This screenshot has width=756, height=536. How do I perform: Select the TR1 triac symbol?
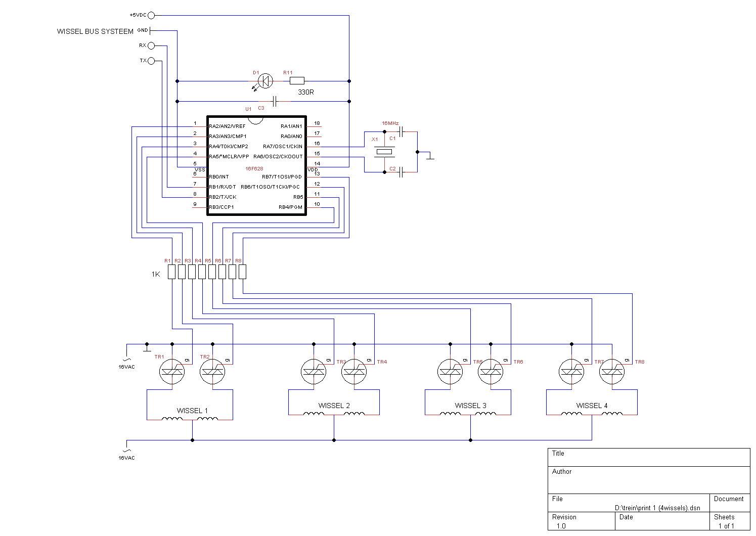point(172,372)
